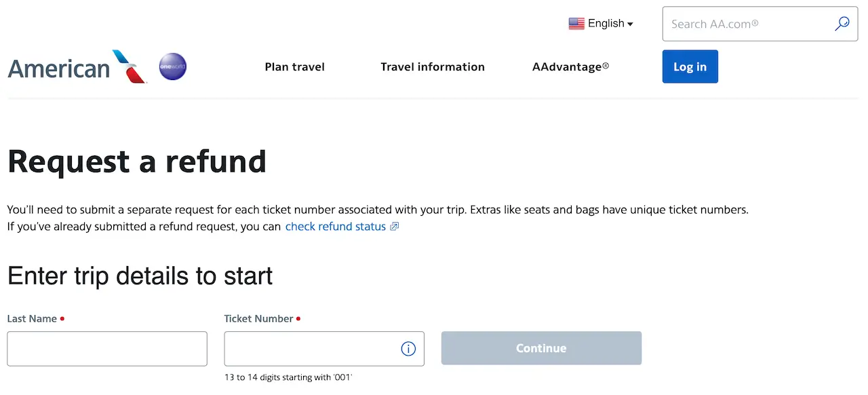The height and width of the screenshot is (395, 868).
Task: Click the magnifying glass search icon
Action: pos(842,24)
